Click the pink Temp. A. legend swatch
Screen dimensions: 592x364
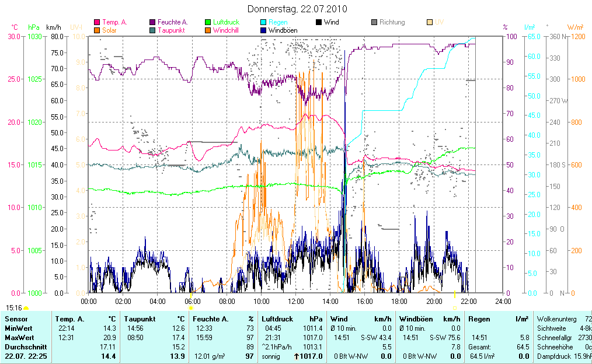point(97,22)
